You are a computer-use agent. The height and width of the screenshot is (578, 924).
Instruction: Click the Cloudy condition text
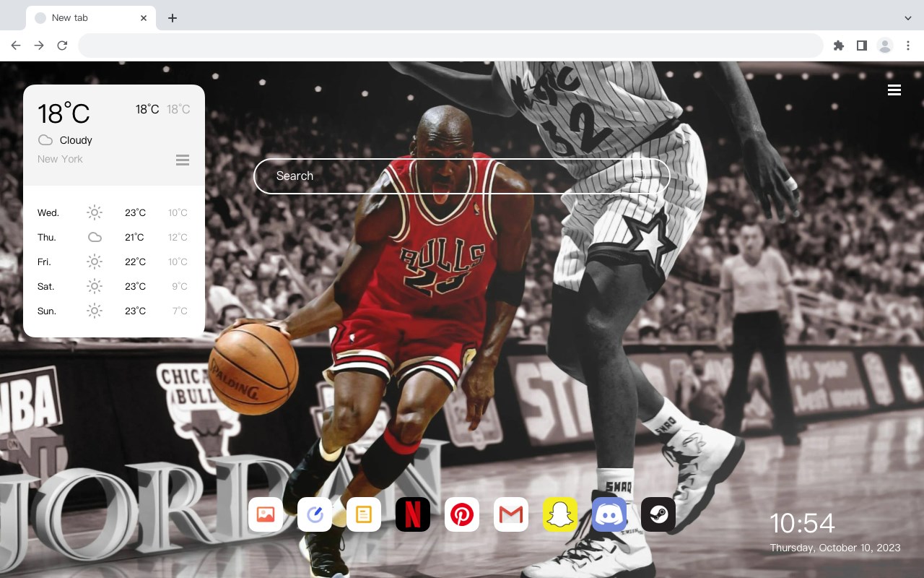(x=76, y=140)
